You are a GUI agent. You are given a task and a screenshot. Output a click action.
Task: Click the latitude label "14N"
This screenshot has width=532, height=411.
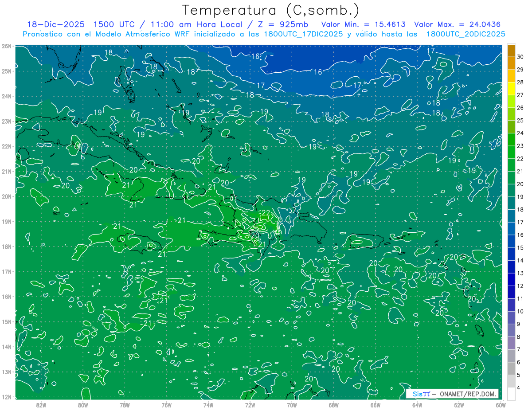6,347
